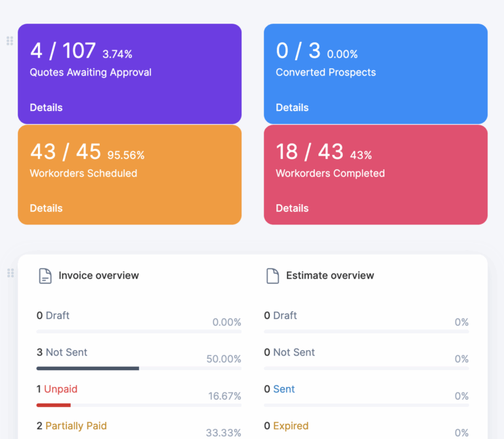Click the Not Sent invoices progress bar

tap(88, 368)
